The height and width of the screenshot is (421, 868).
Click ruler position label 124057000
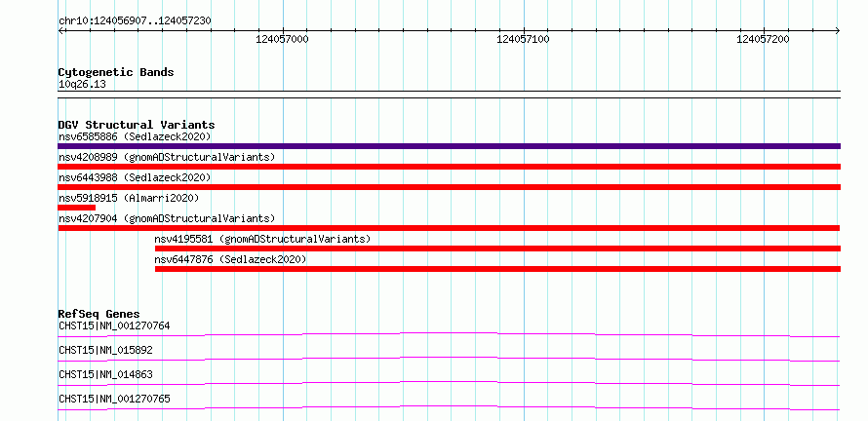[x=282, y=39]
